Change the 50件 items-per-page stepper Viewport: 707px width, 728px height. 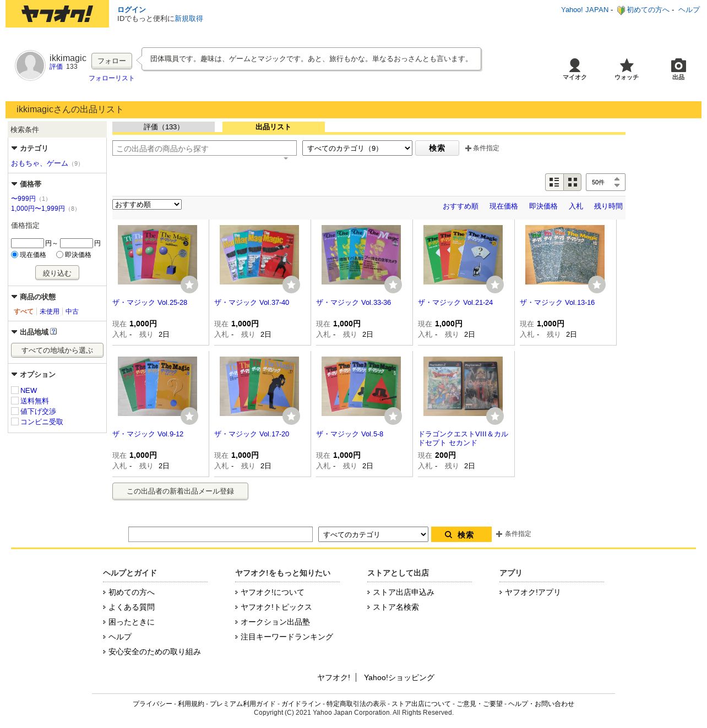606,182
